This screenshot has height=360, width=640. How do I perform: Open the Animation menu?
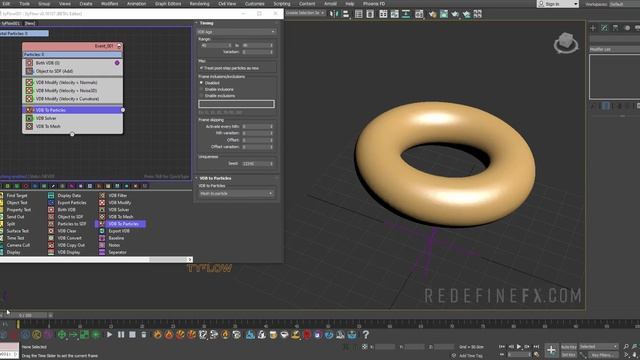click(x=136, y=4)
